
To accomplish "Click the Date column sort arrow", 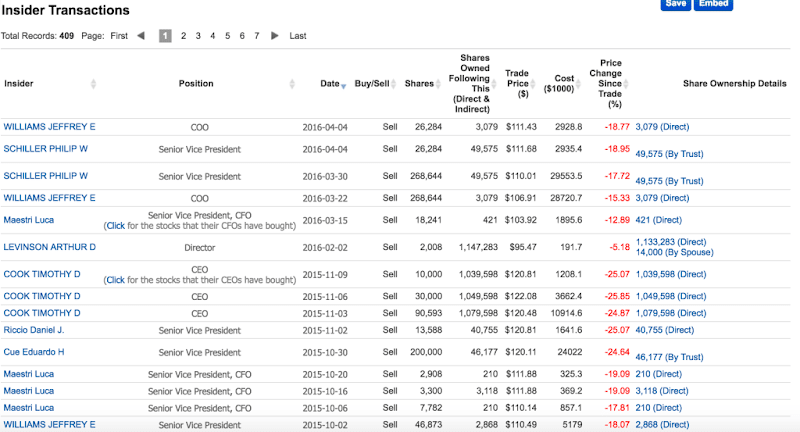I will (344, 85).
